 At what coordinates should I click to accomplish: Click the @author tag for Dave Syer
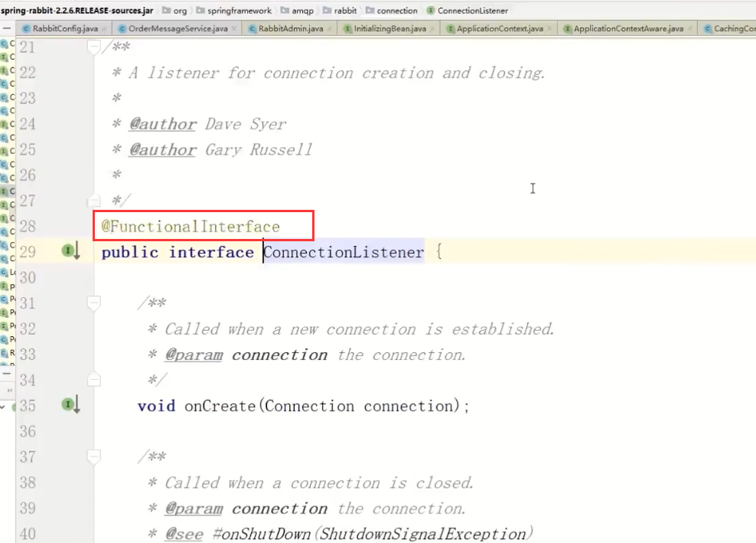162,124
